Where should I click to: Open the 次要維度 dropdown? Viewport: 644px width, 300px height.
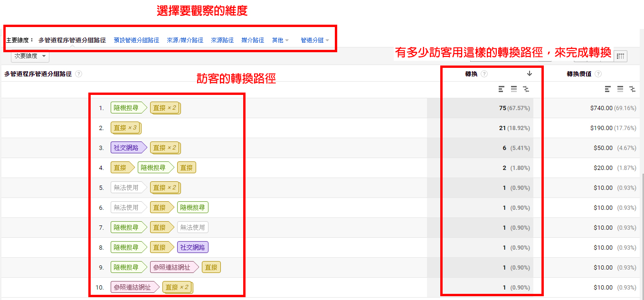click(x=30, y=56)
